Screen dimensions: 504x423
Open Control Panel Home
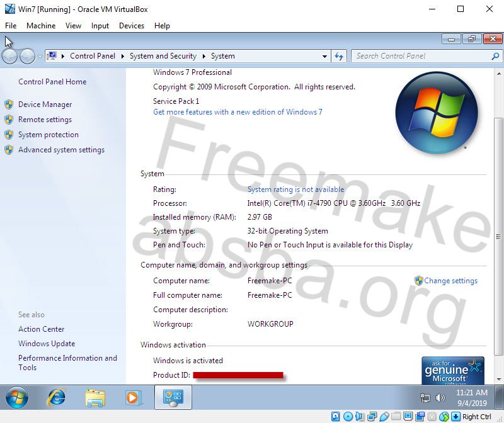tap(52, 82)
